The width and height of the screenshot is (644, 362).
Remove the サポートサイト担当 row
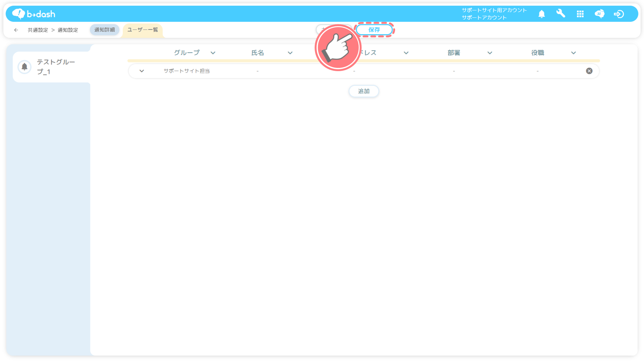589,71
